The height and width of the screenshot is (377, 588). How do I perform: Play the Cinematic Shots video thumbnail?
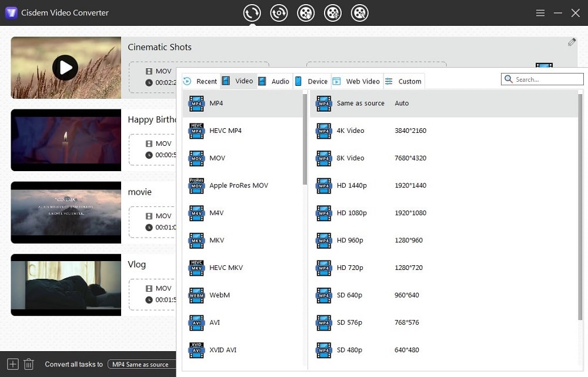click(66, 68)
